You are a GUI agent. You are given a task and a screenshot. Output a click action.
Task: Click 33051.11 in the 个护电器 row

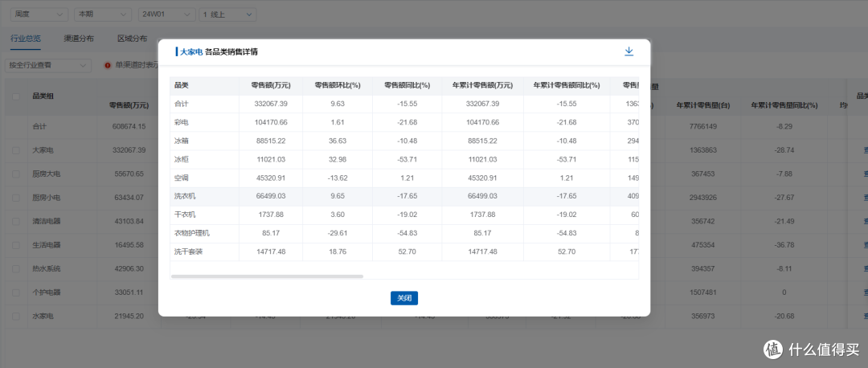tap(128, 292)
